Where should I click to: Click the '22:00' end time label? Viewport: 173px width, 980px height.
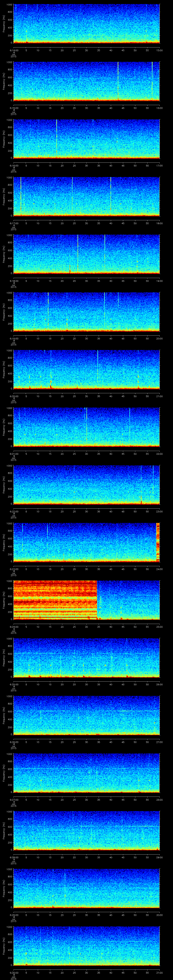click(159, 454)
